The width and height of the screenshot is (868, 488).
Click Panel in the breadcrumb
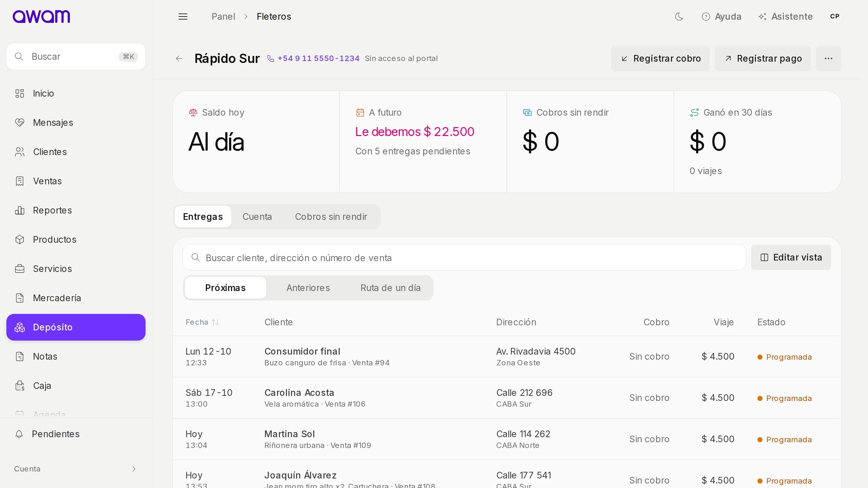223,17
